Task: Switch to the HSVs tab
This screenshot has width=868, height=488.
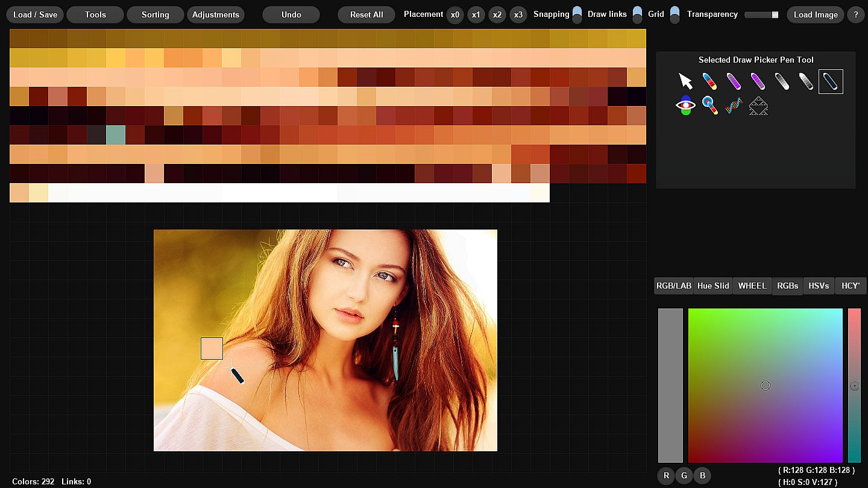Action: 819,286
